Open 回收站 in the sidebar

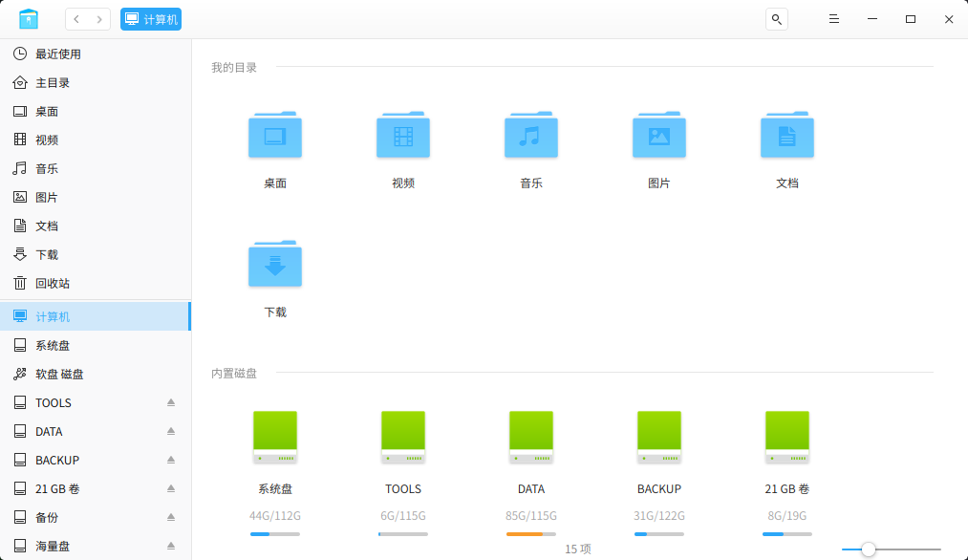(53, 284)
